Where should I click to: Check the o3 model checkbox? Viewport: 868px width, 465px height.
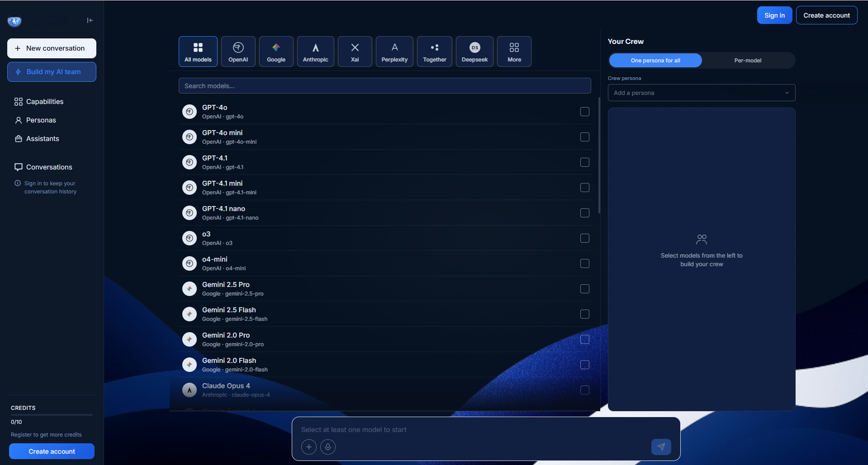(x=585, y=238)
